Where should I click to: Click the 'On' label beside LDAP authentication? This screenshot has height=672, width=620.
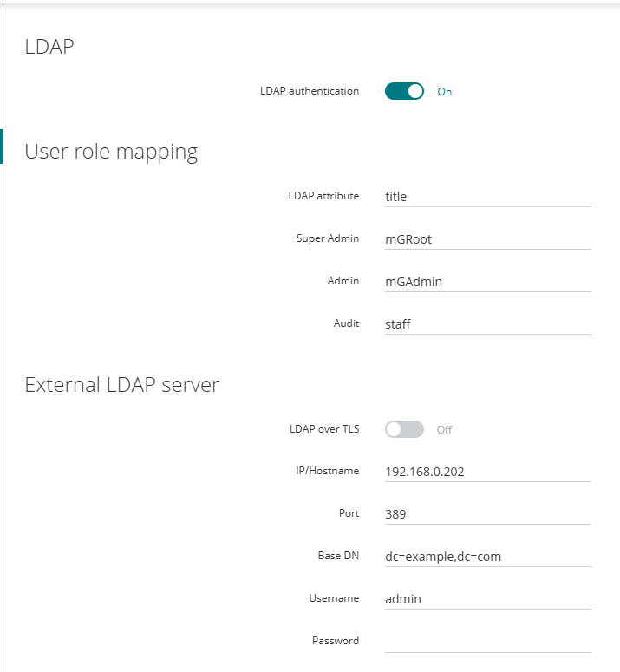(x=444, y=92)
